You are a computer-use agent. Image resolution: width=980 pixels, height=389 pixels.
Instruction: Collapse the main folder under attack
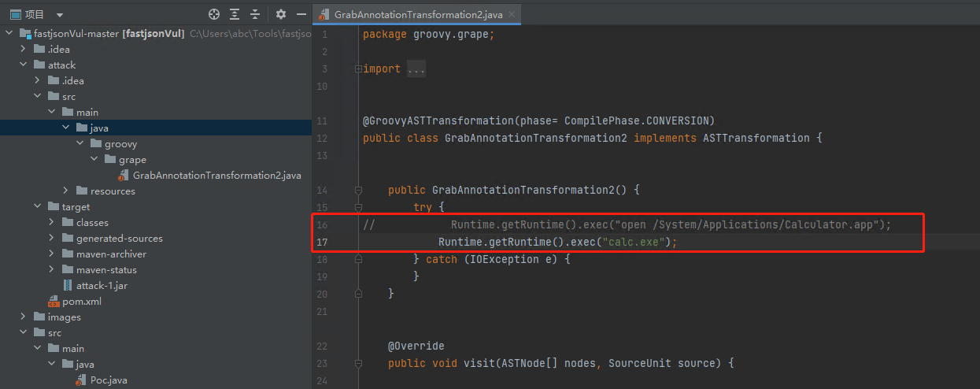[51, 112]
